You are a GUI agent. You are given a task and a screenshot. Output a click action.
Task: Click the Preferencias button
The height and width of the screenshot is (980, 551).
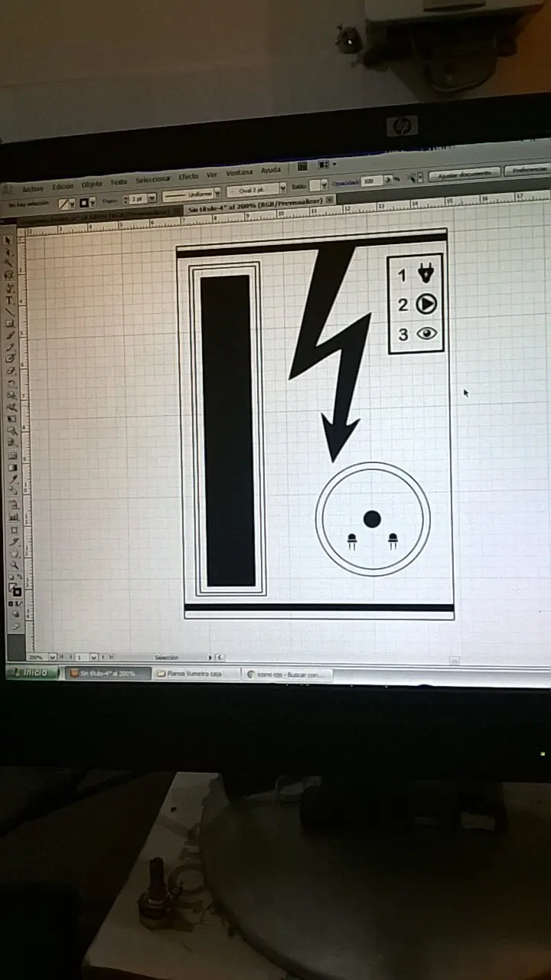pyautogui.click(x=528, y=170)
